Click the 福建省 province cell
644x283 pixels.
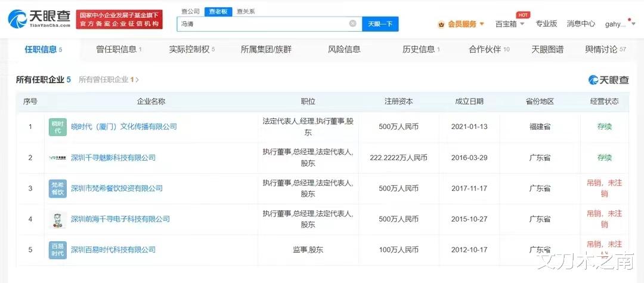(540, 127)
